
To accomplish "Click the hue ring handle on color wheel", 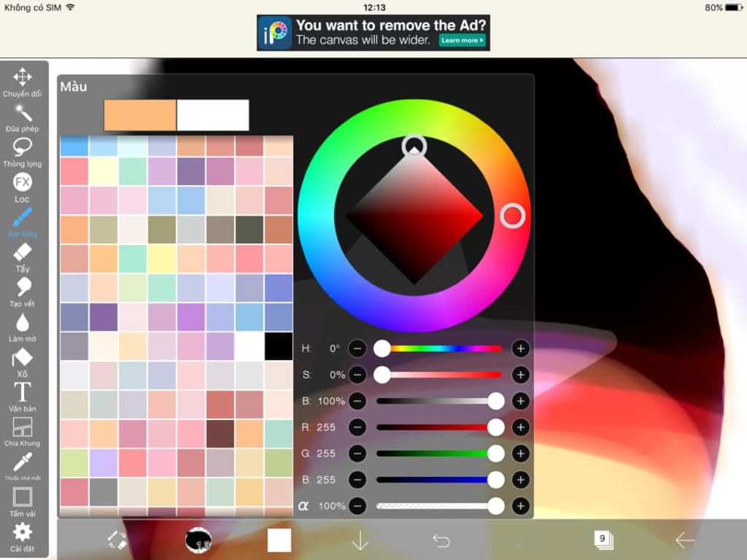I will point(513,216).
